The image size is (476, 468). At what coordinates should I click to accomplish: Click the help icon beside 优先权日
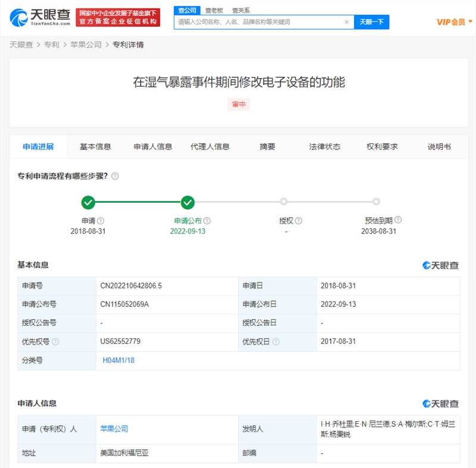click(276, 342)
